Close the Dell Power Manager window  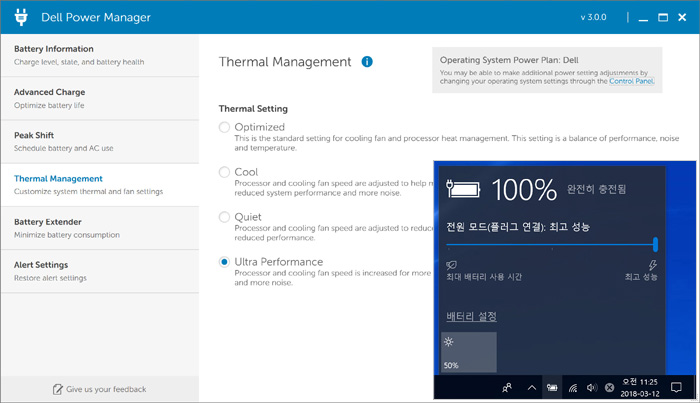pyautogui.click(x=682, y=17)
